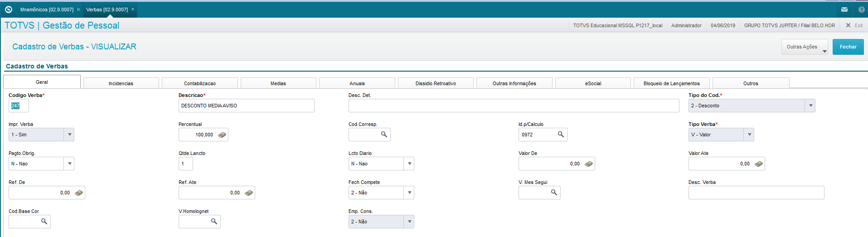Open the eSocial tab
The width and height of the screenshot is (868, 237).
pos(593,83)
